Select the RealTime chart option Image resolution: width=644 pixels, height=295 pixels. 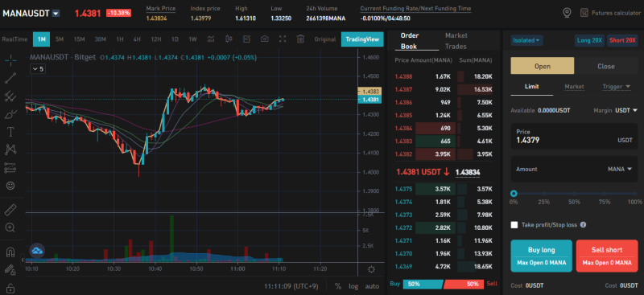(x=14, y=39)
